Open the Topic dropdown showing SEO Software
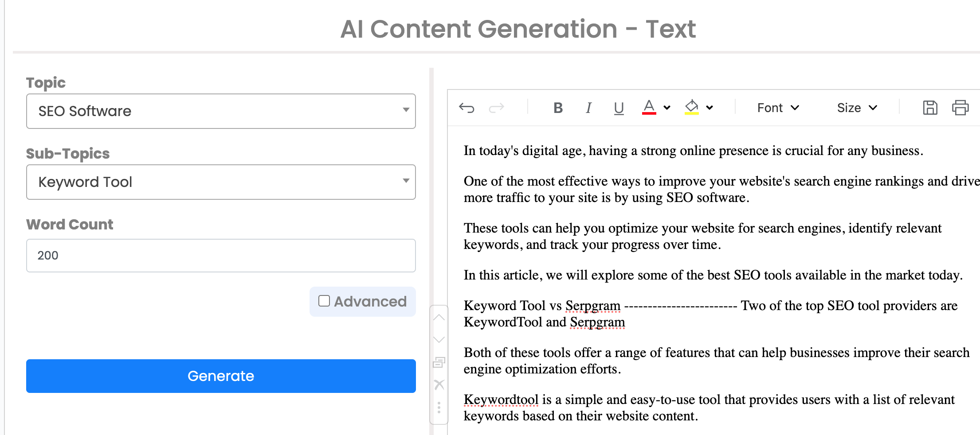 click(x=221, y=111)
